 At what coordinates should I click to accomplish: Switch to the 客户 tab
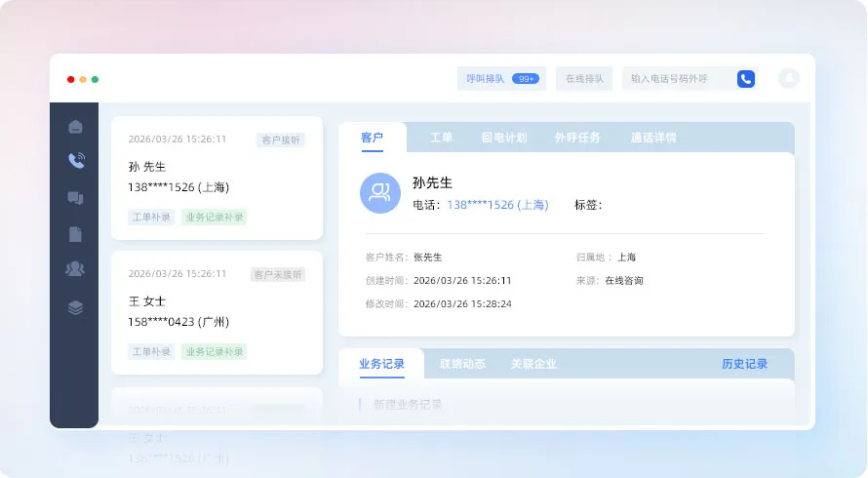pyautogui.click(x=372, y=138)
